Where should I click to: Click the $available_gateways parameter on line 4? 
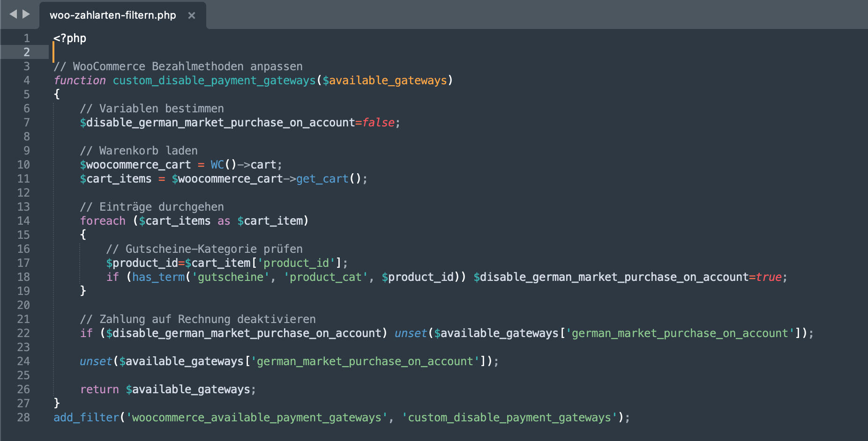tap(385, 81)
